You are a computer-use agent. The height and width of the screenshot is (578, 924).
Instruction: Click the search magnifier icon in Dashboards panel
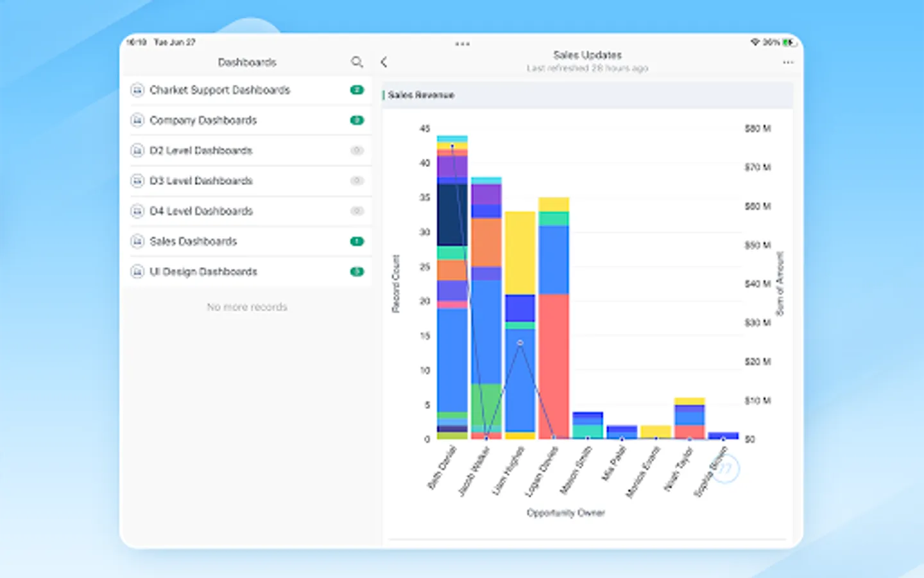(x=357, y=62)
